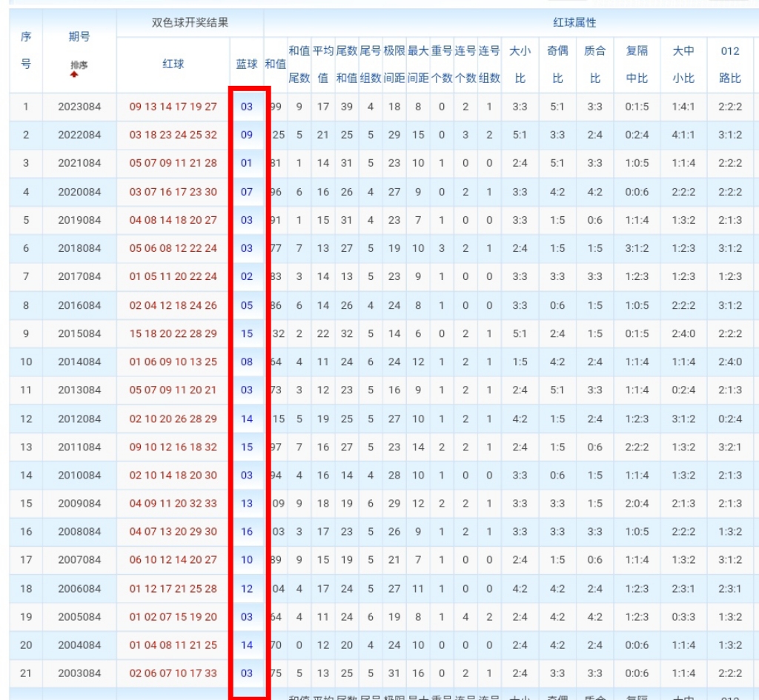Viewport: 759px width, 700px height.
Task: Click red balls 01 02 07 15 19 20
Action: (x=173, y=617)
